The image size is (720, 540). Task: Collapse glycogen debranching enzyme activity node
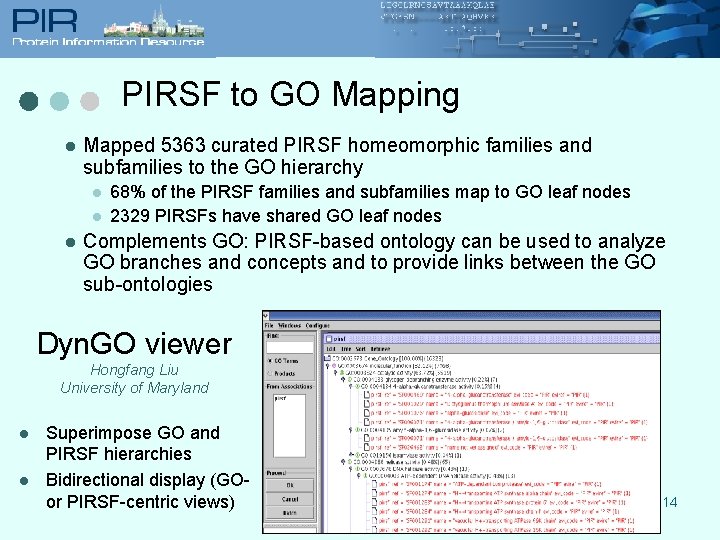pos(343,380)
